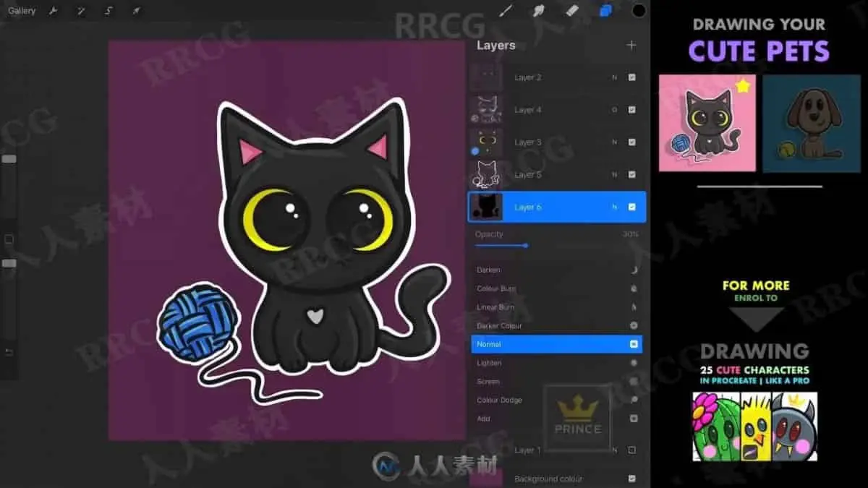Show Layer 1 via its checkbox
The image size is (868, 488).
pos(631,450)
